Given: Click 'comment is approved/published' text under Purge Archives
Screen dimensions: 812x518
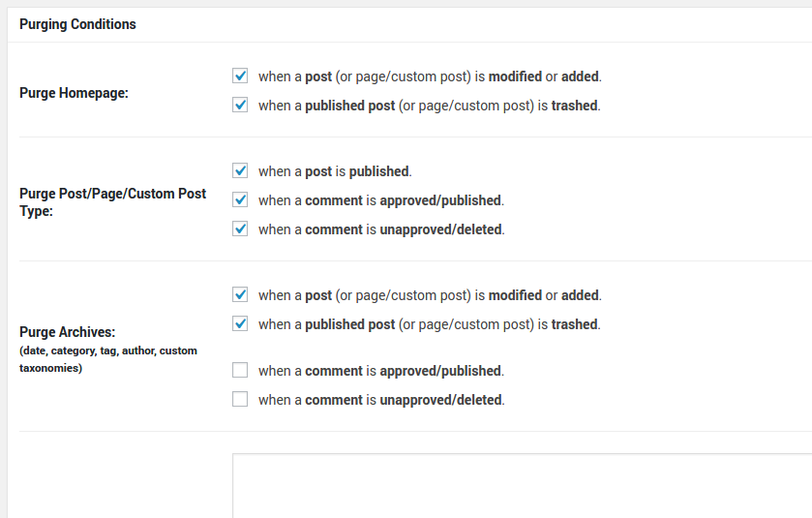Looking at the screenshot, I should tap(380, 371).
